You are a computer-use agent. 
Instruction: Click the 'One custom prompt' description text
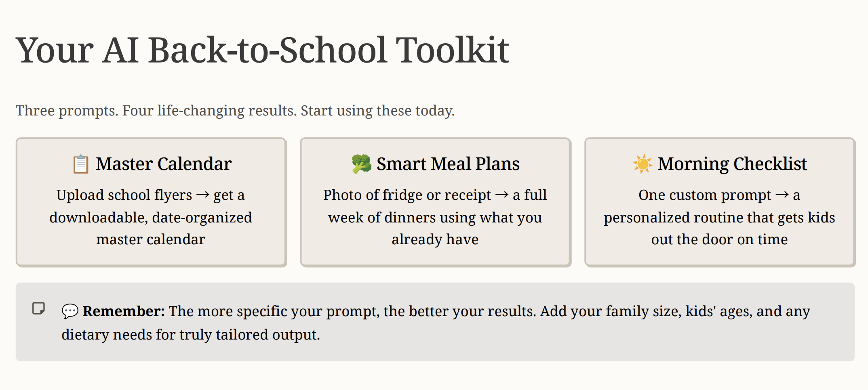coord(719,217)
